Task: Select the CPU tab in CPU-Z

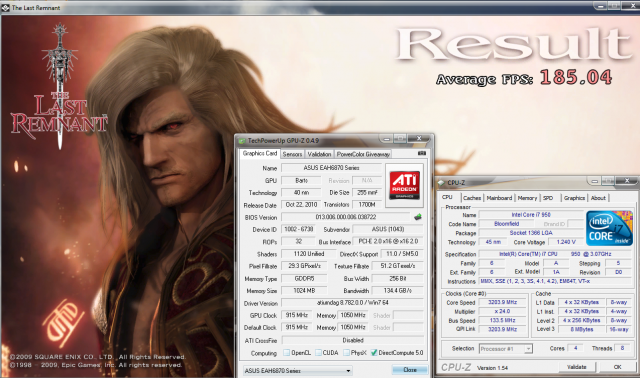Action: (x=447, y=197)
